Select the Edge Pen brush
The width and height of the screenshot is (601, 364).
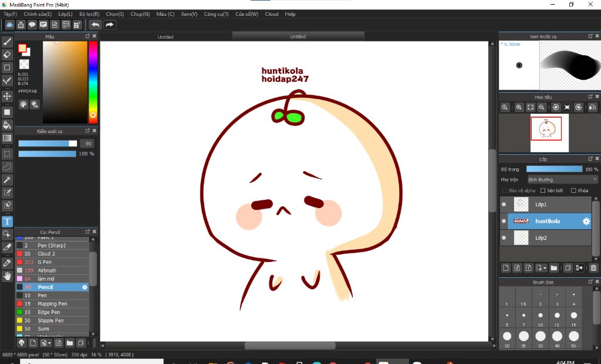point(52,312)
